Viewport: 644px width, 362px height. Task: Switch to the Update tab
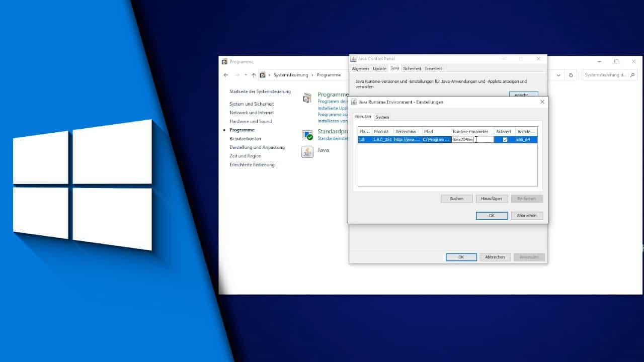(379, 68)
